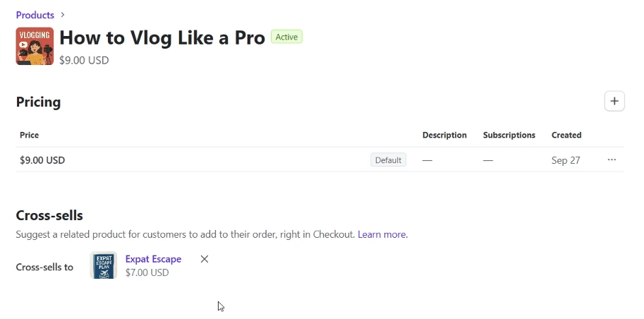Click the Subscriptions column header
This screenshot has height=319, width=644.
[x=509, y=135]
